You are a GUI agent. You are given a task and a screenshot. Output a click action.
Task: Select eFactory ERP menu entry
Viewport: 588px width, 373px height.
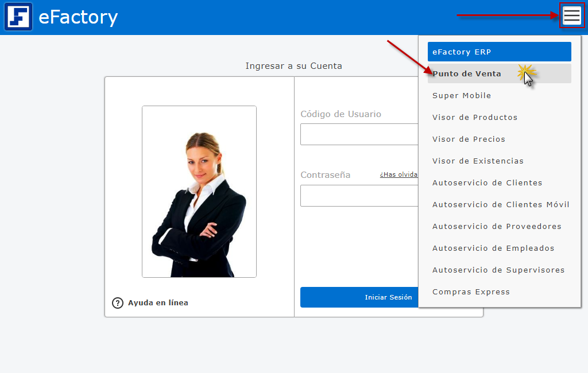pyautogui.click(x=499, y=52)
